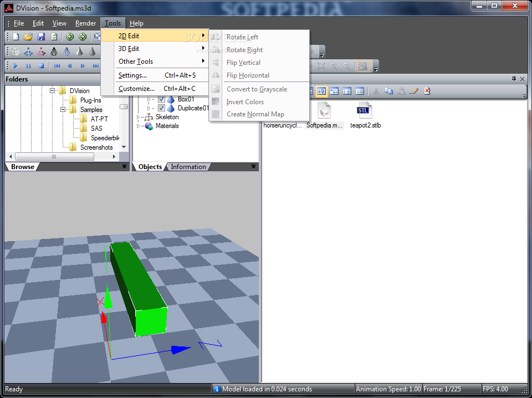Select the flat shaded cone mode
The width and height of the screenshot is (532, 398).
[79, 52]
